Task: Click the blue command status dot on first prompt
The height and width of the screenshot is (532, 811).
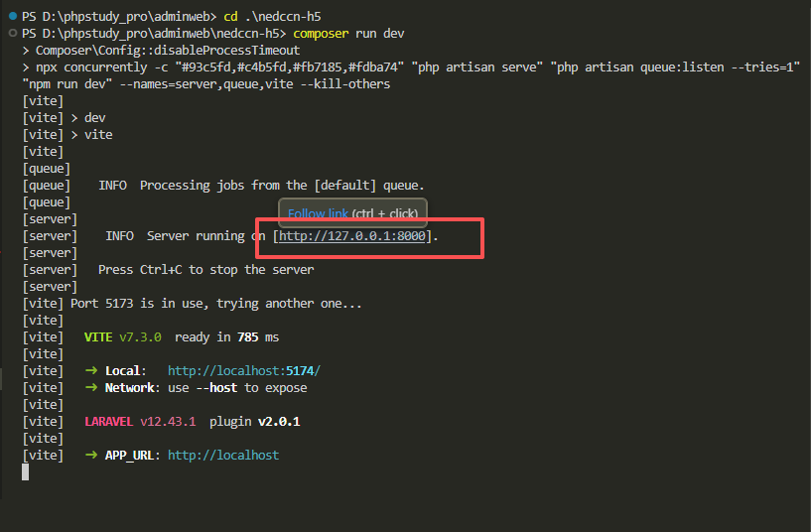Action: pyautogui.click(x=13, y=16)
